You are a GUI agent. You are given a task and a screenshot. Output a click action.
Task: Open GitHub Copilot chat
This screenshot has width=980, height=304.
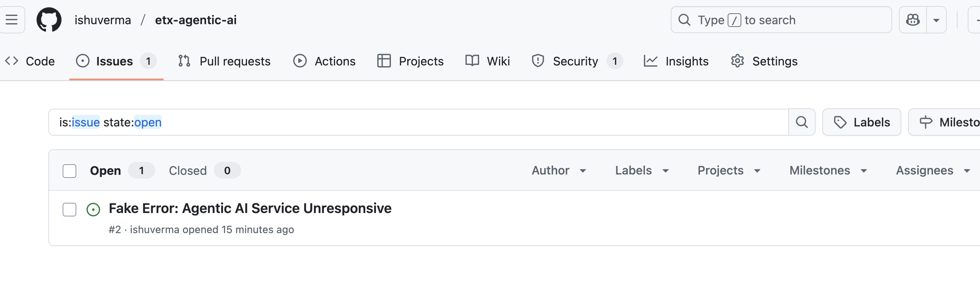tap(913, 20)
